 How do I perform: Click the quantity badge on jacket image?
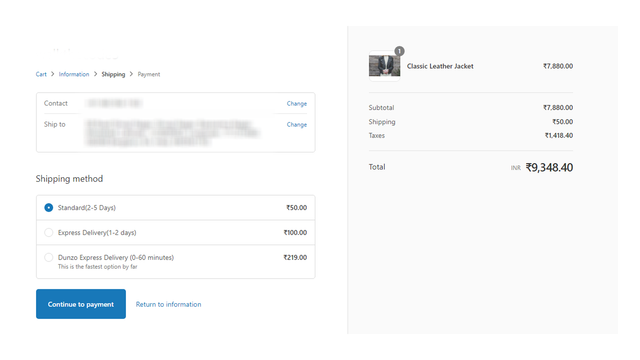[399, 51]
